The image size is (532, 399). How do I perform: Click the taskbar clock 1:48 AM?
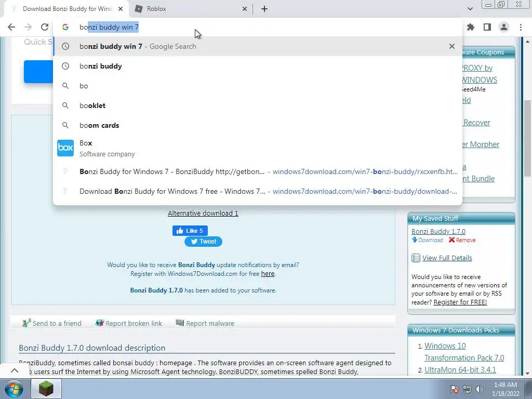pos(506,389)
